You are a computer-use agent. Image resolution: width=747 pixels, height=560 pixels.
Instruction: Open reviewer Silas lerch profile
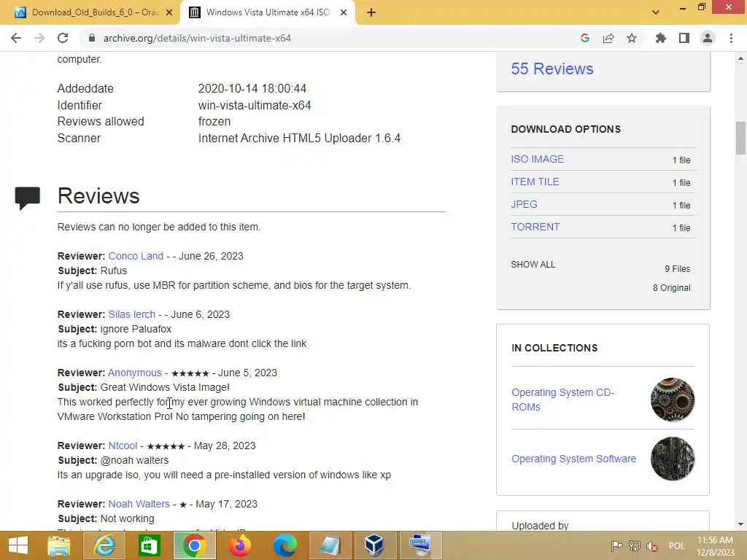(x=131, y=314)
